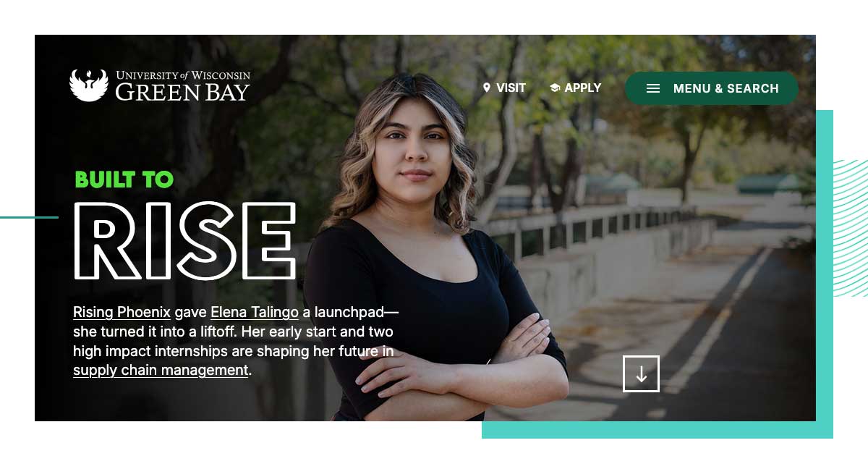Open the MENU & SEARCH button label
This screenshot has width=868, height=456.
coord(726,88)
